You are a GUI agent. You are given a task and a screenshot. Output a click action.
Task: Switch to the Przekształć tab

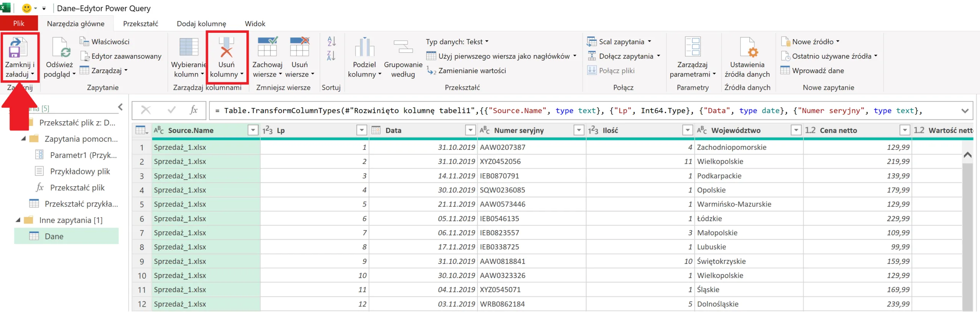[x=140, y=24]
